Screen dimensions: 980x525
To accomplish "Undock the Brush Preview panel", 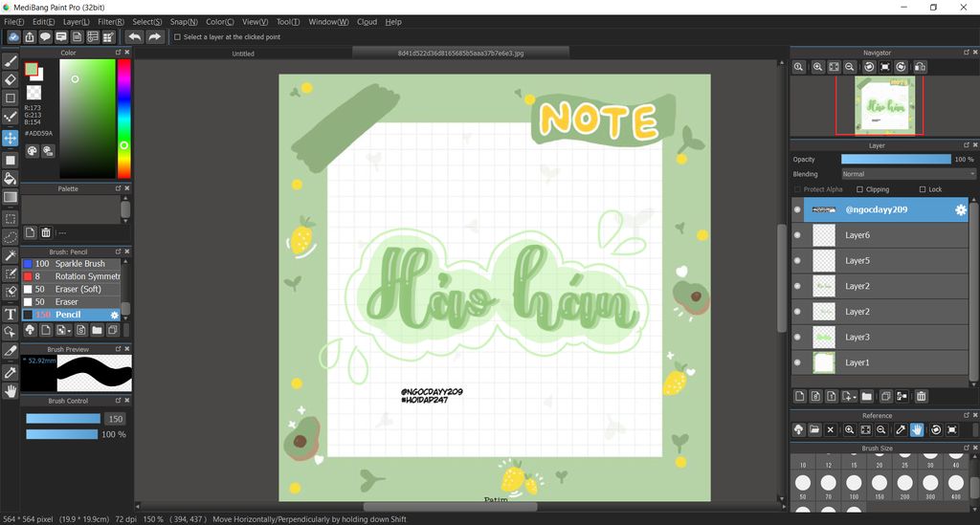I will coord(118,349).
